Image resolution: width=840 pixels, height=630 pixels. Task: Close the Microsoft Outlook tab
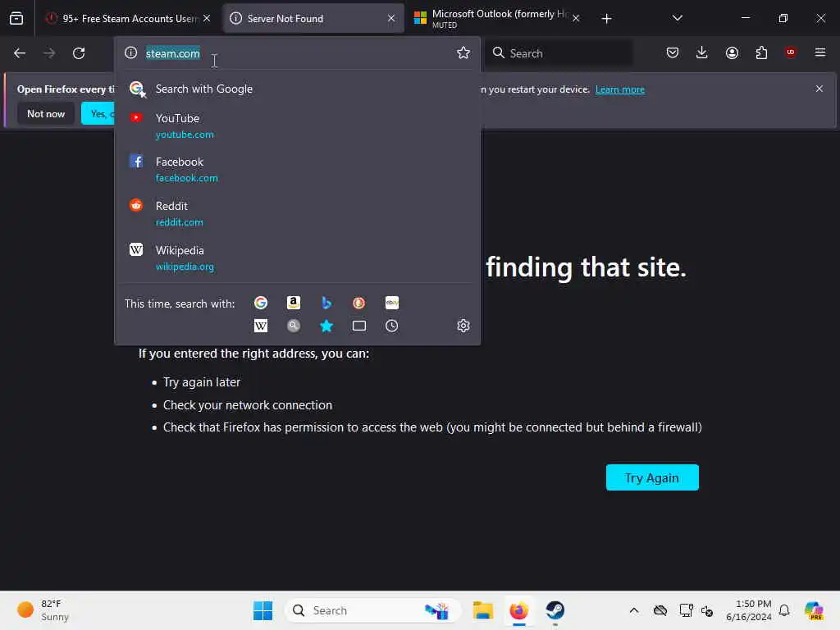pos(576,18)
